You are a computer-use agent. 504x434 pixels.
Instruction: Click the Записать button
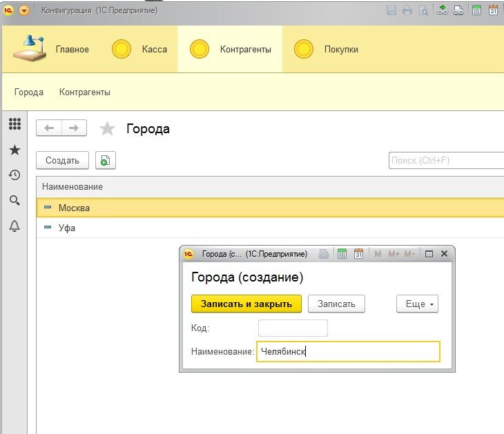pos(336,304)
